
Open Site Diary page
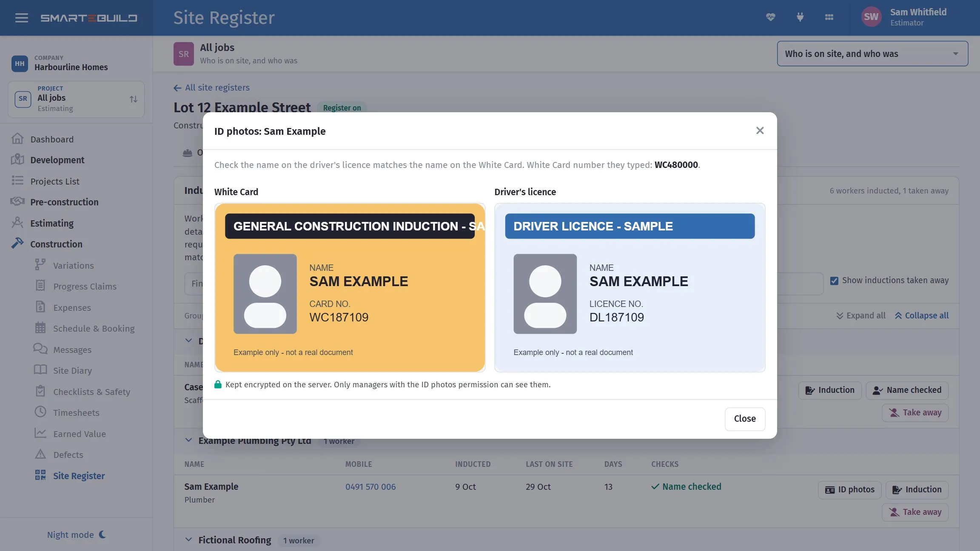click(72, 371)
